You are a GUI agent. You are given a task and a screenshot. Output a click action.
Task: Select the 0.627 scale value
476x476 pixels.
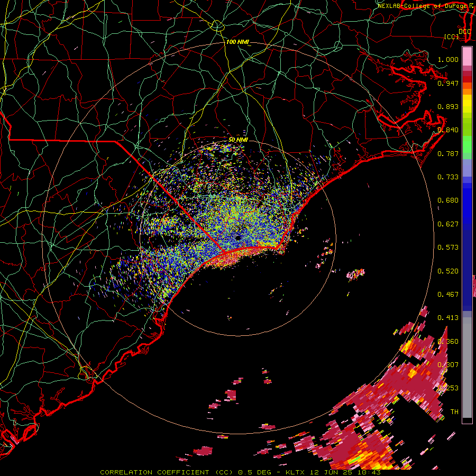tap(448, 224)
